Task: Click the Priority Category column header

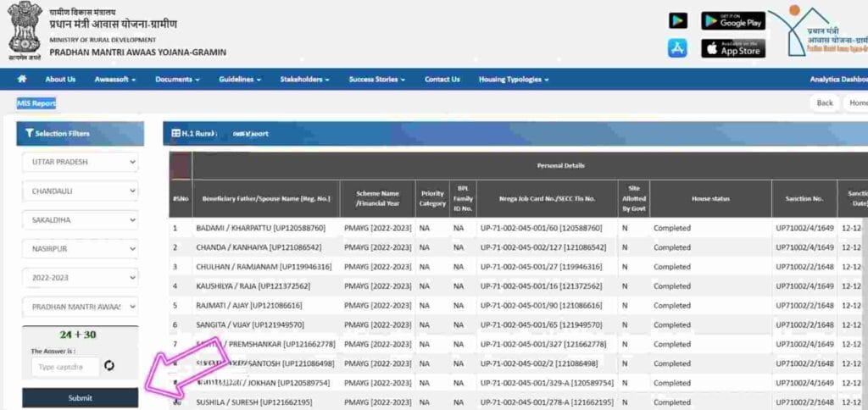Action: tap(432, 198)
